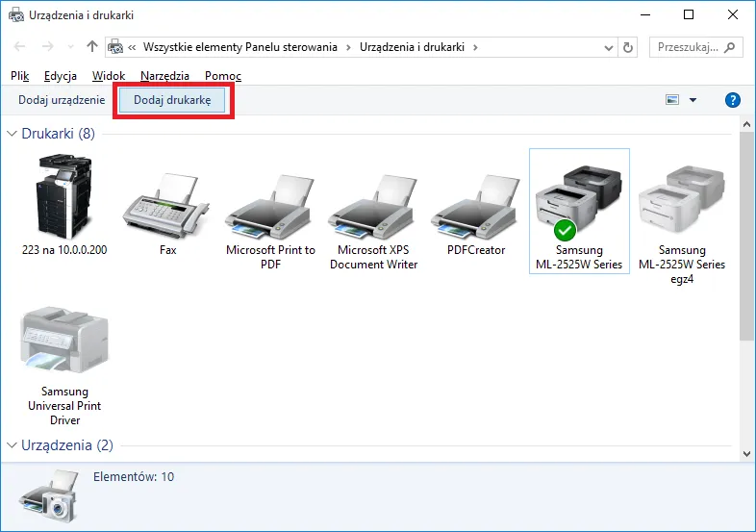Select the PDFCreator printer icon
Screen dimensions: 756x532
pos(476,208)
